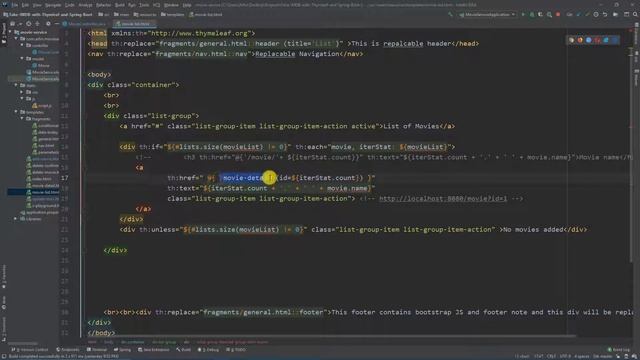The image size is (640, 360).
Task: Collapse the movie-service root tree node
Action: click(10, 32)
